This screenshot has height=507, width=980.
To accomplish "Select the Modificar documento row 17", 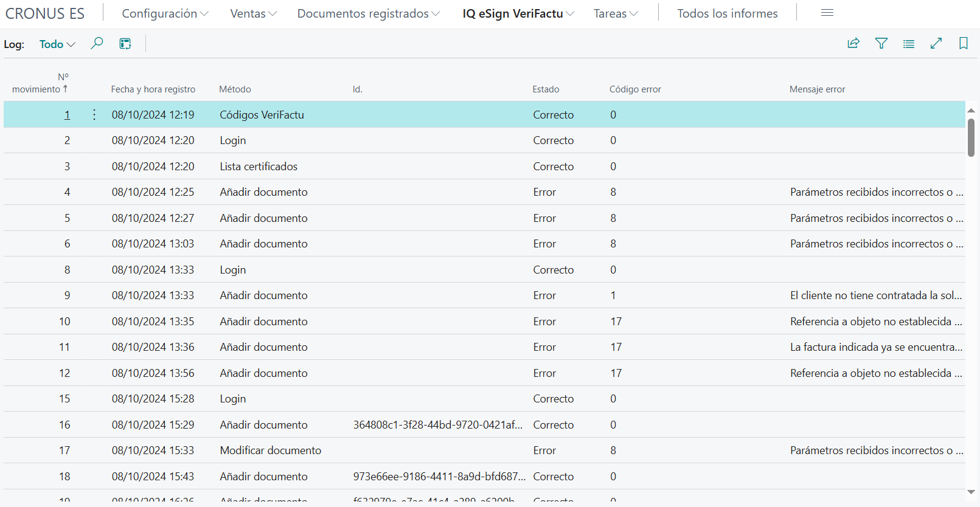I will [270, 450].
